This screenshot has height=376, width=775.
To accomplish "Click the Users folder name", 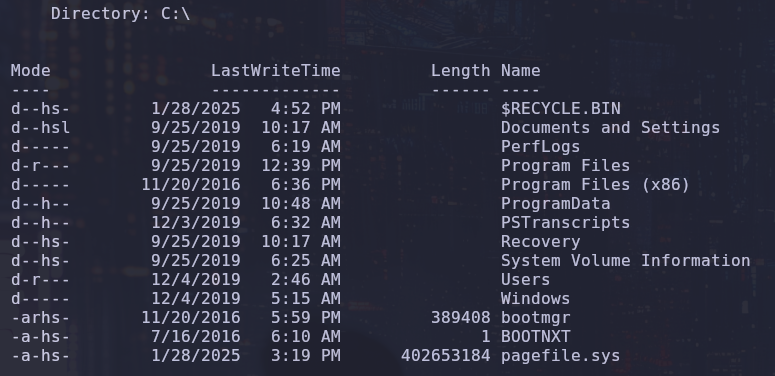I will (x=525, y=280).
